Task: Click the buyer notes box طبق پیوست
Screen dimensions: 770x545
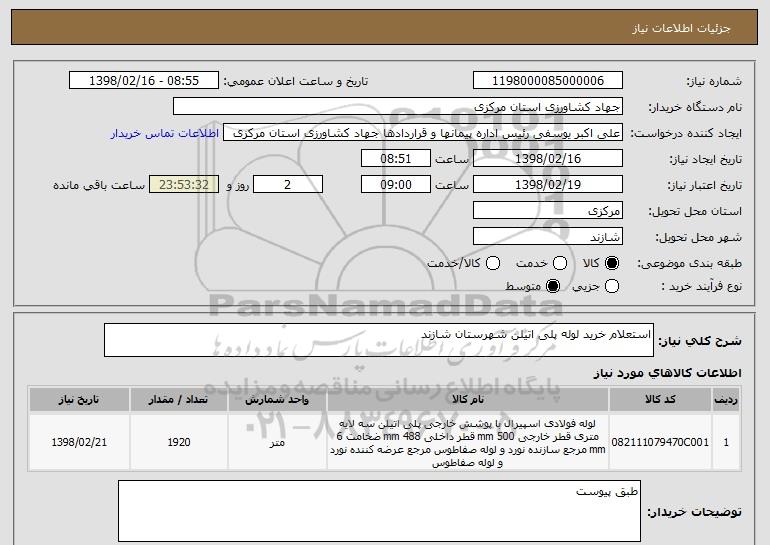Action: [x=379, y=511]
